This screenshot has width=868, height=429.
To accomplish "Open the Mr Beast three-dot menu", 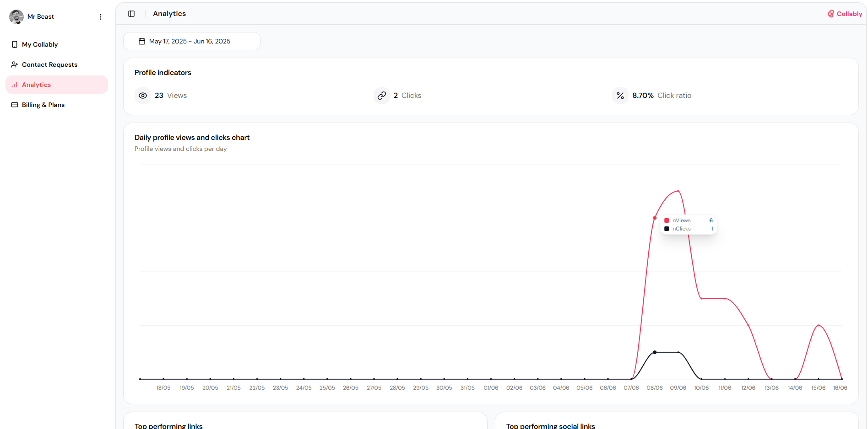I will (x=101, y=17).
